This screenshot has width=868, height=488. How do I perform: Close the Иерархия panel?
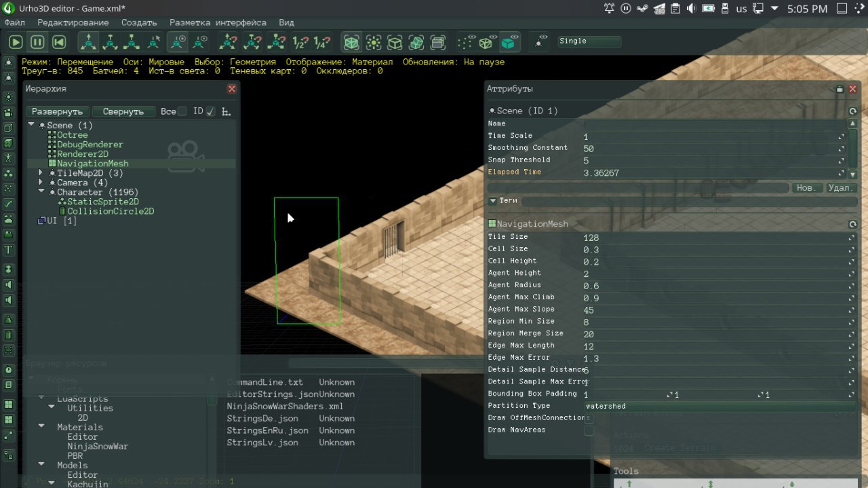click(232, 89)
